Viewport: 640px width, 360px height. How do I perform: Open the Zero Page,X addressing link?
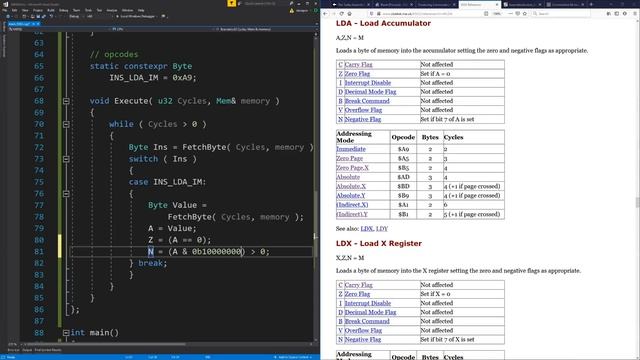[352, 168]
